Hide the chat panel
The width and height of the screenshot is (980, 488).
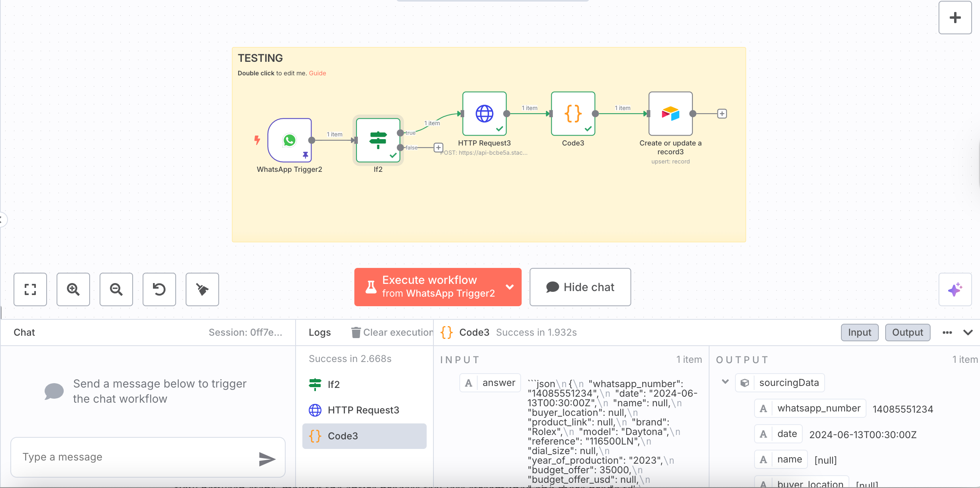tap(580, 287)
